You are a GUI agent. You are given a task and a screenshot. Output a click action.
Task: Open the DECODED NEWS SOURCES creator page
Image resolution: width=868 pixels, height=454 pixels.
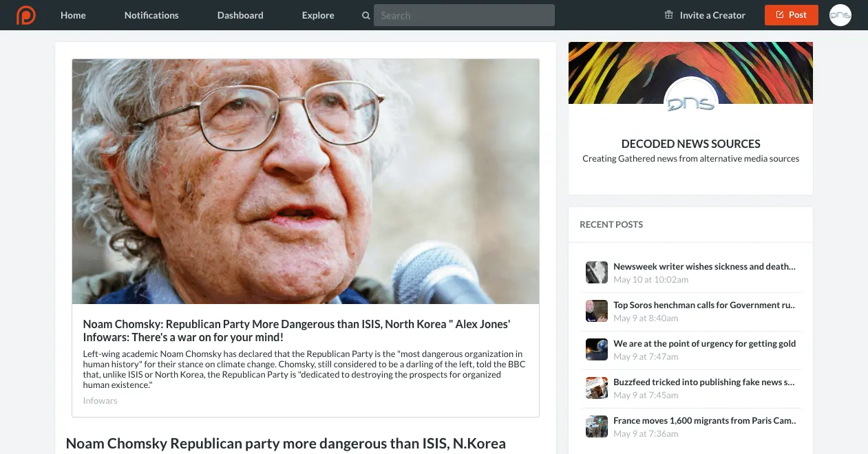tap(691, 144)
